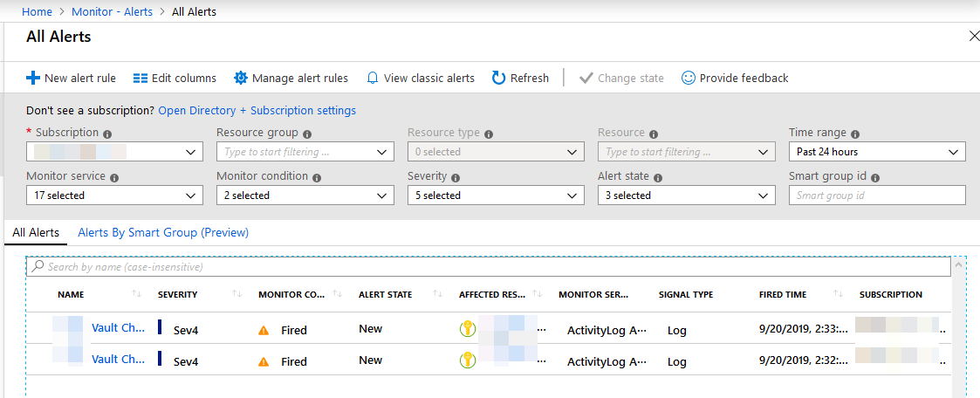Click the Search by name field
This screenshot has width=980, height=398.
point(489,266)
